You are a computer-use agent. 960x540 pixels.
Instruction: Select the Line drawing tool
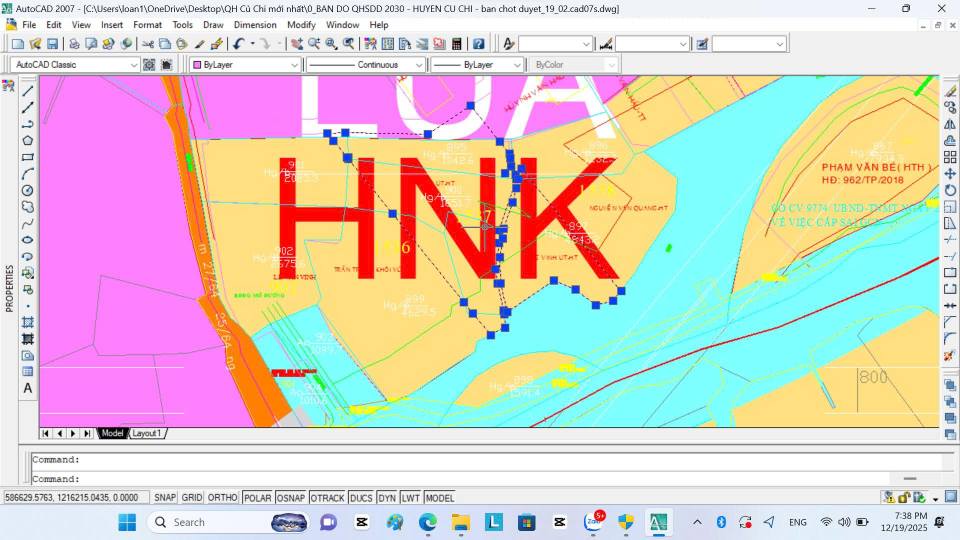[28, 90]
